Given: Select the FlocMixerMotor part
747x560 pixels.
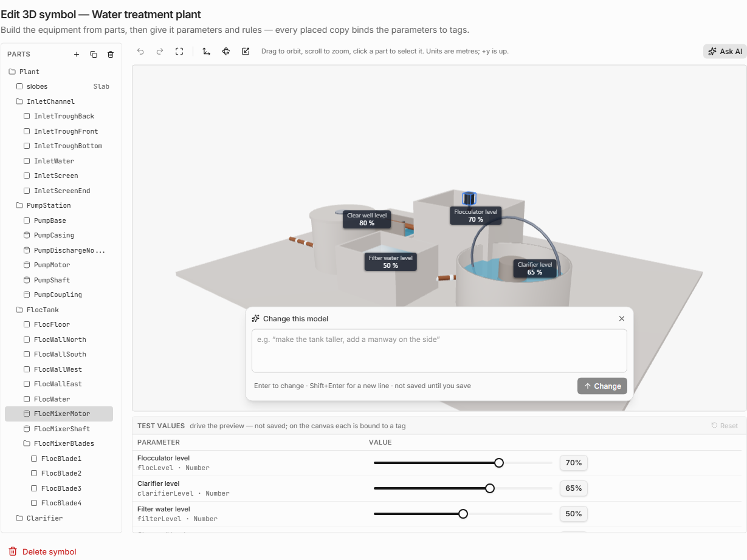Looking at the screenshot, I should 59,414.
